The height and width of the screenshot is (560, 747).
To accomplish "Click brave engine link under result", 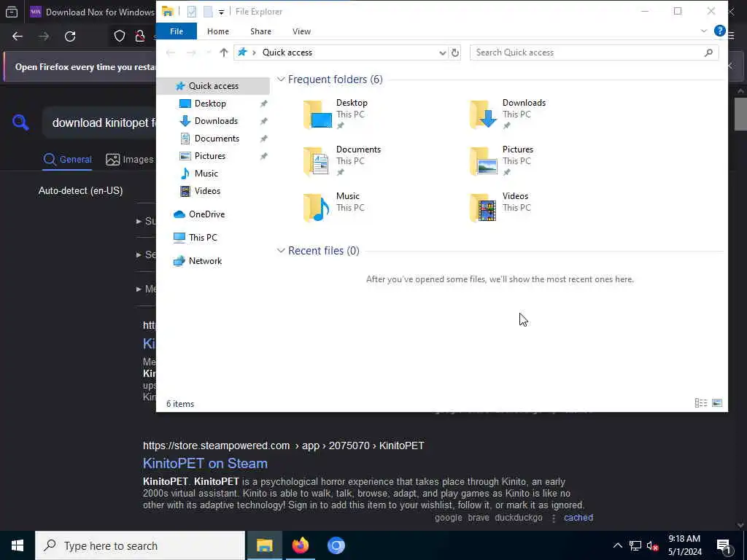I will pyautogui.click(x=479, y=518).
